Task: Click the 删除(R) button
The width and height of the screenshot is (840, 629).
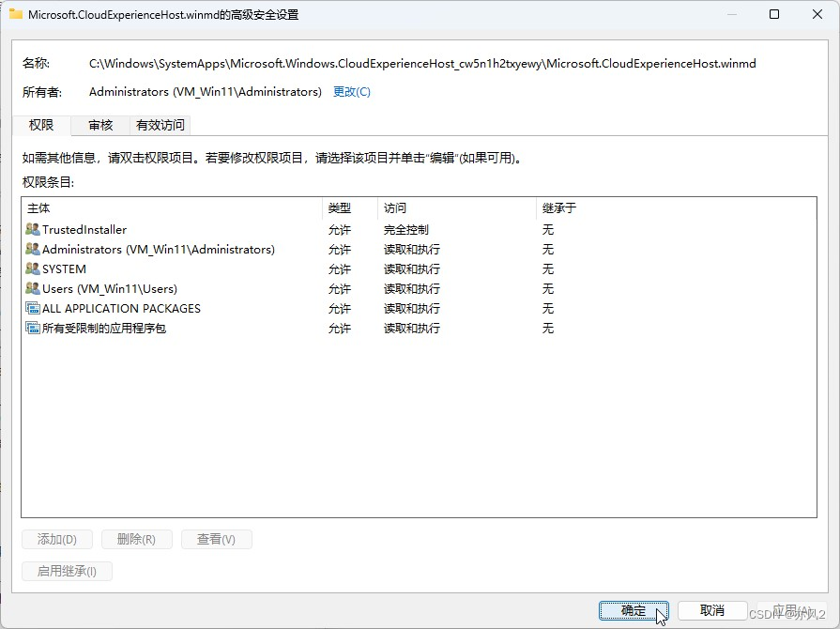Action: [x=137, y=539]
